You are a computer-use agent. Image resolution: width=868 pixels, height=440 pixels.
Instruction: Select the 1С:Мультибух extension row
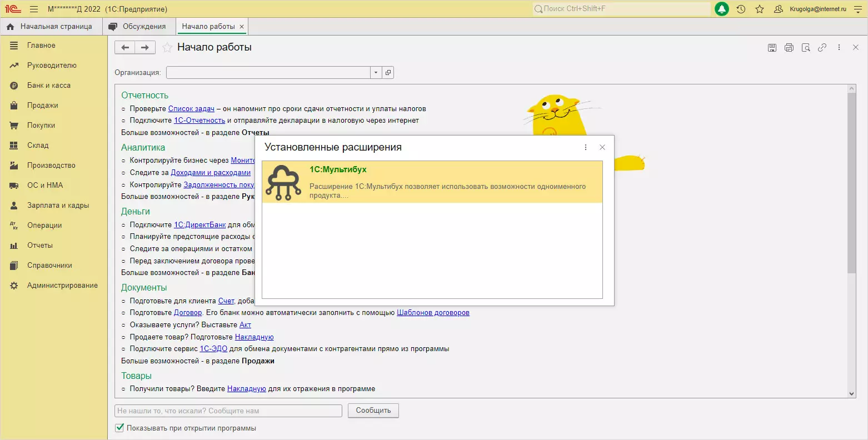(x=432, y=182)
